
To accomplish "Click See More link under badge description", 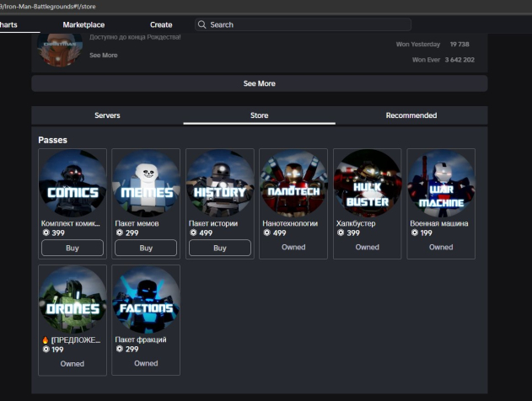I will [104, 56].
